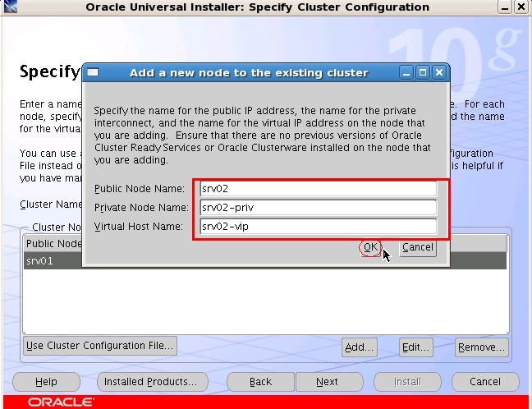
Task: Maximize the Add a new node dialog
Action: [423, 72]
